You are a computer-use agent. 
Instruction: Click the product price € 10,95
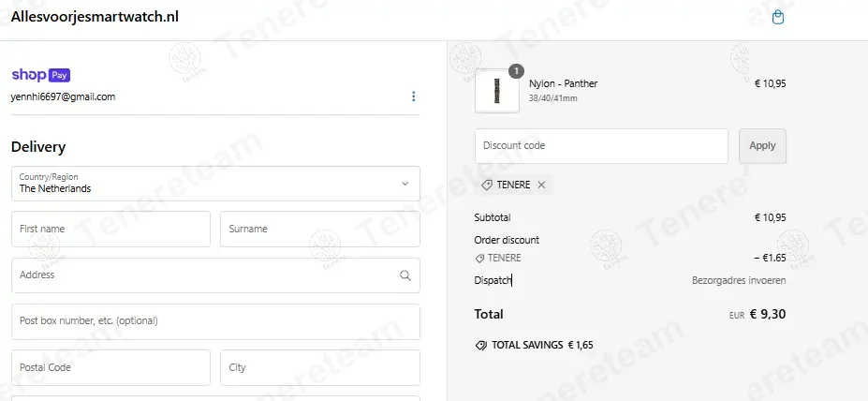[770, 83]
